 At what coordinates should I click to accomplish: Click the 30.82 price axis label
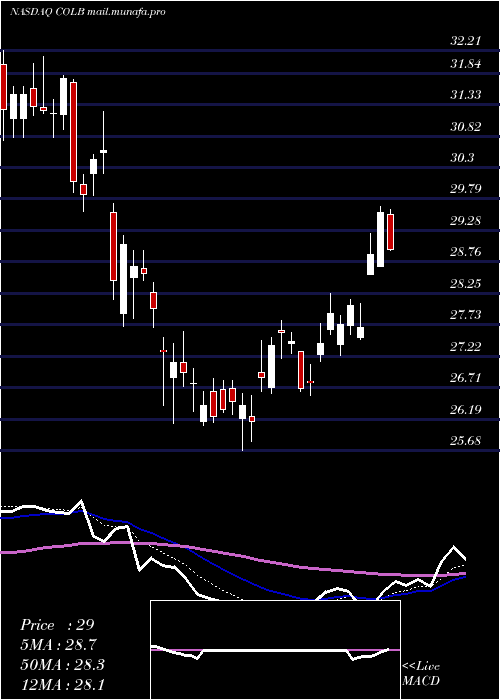click(x=466, y=126)
